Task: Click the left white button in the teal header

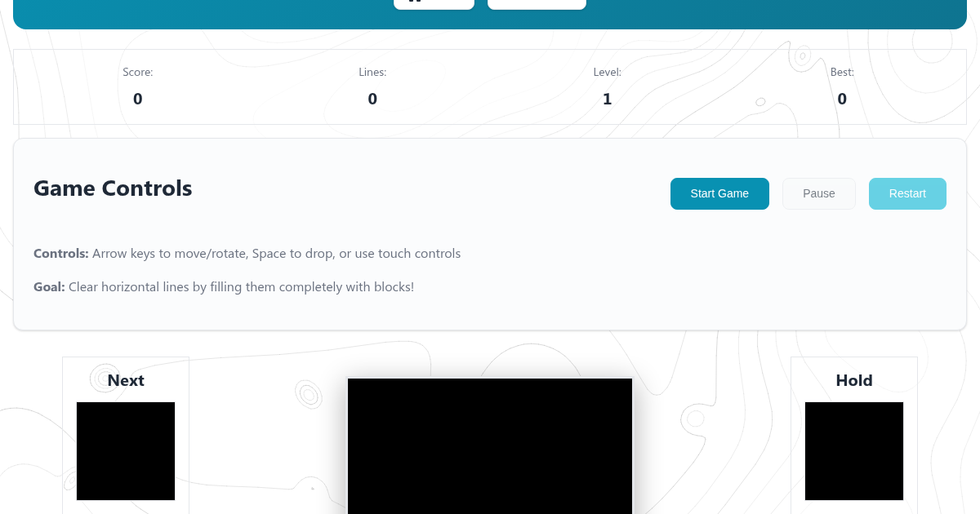Action: pos(434,4)
